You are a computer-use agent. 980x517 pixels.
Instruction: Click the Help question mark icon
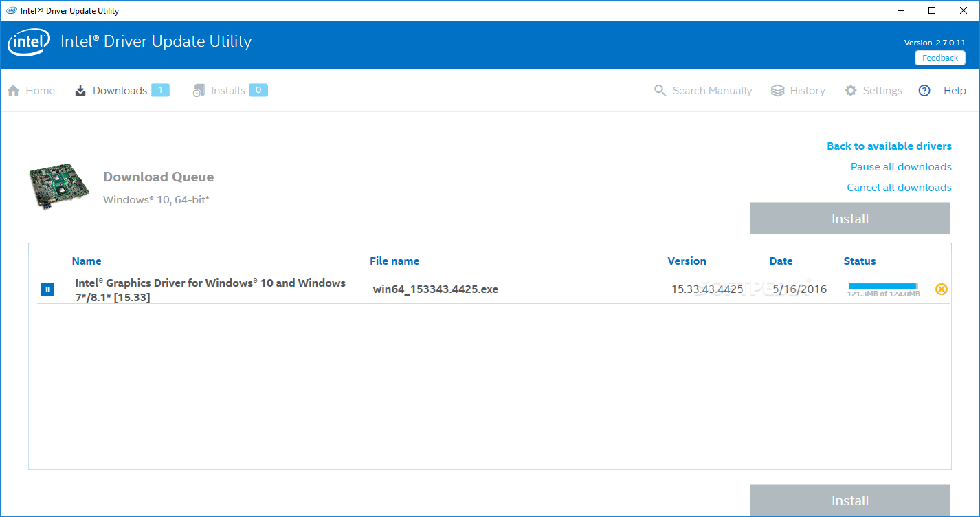click(924, 91)
